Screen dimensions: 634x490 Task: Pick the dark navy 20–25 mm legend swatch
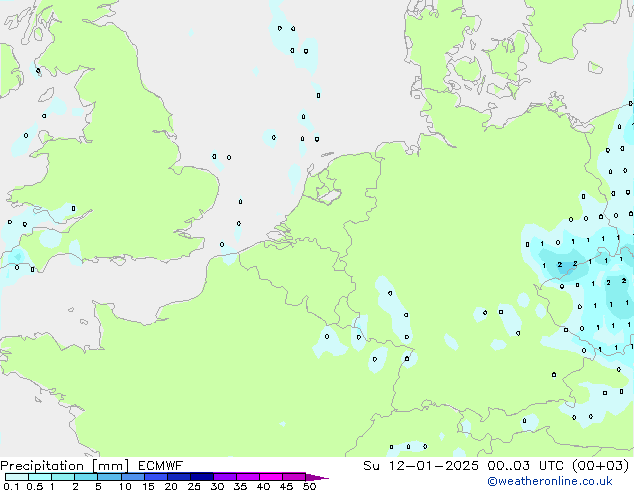pyautogui.click(x=178, y=476)
